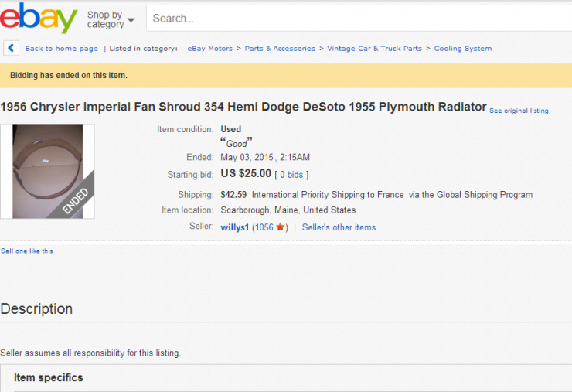Viewport: 572px width, 392px height.
Task: View the seller's 1056 feedback score
Action: (x=264, y=227)
